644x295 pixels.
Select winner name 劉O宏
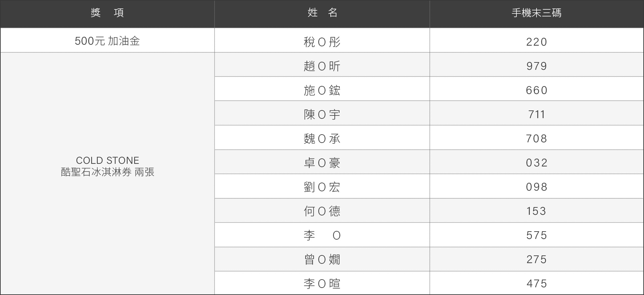point(322,187)
